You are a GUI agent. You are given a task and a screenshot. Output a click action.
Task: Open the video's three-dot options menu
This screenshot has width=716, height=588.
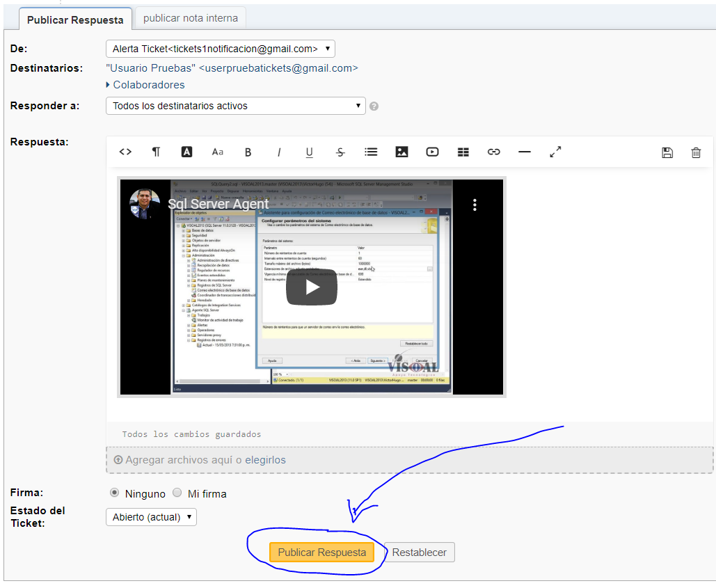(475, 205)
